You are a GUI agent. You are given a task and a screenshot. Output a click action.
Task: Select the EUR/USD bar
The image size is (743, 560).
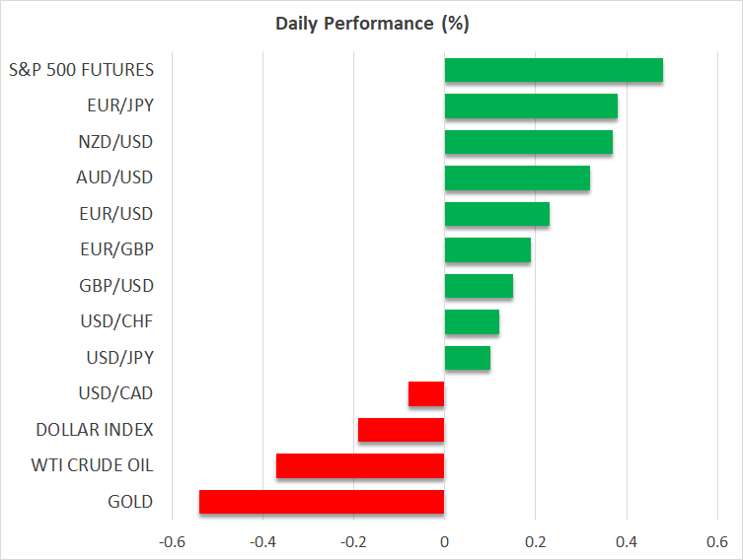pyautogui.click(x=496, y=214)
